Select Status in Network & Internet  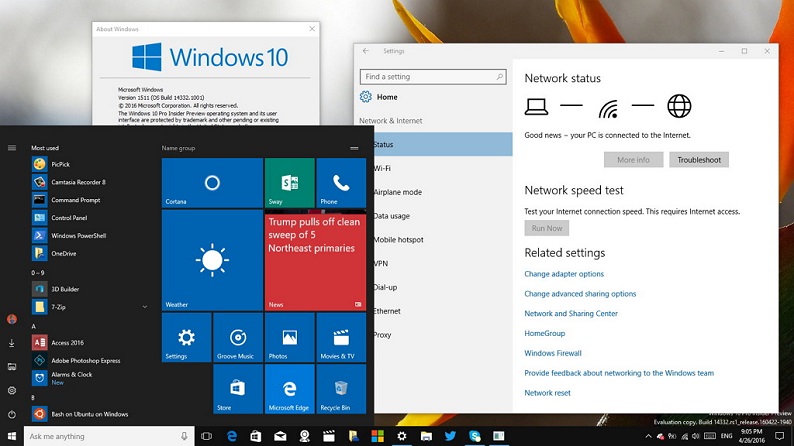443,144
